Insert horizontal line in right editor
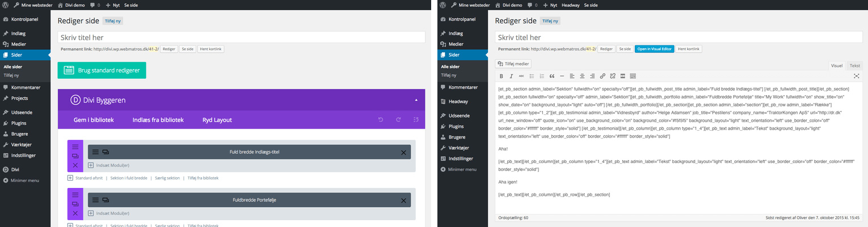 (562, 76)
